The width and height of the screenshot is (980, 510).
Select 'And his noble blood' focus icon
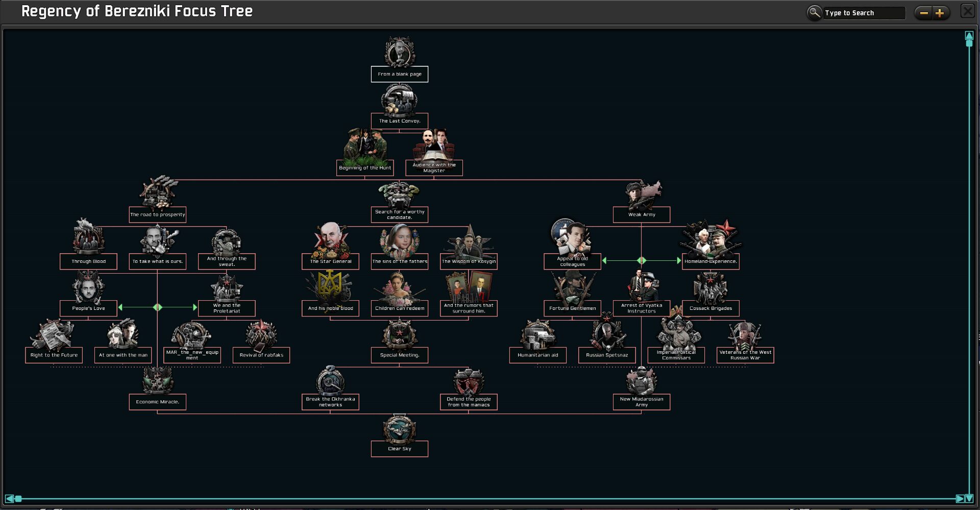(331, 286)
